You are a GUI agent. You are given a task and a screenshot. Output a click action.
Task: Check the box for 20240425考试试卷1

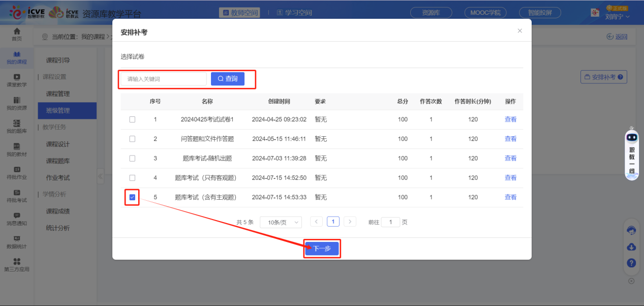(132, 119)
